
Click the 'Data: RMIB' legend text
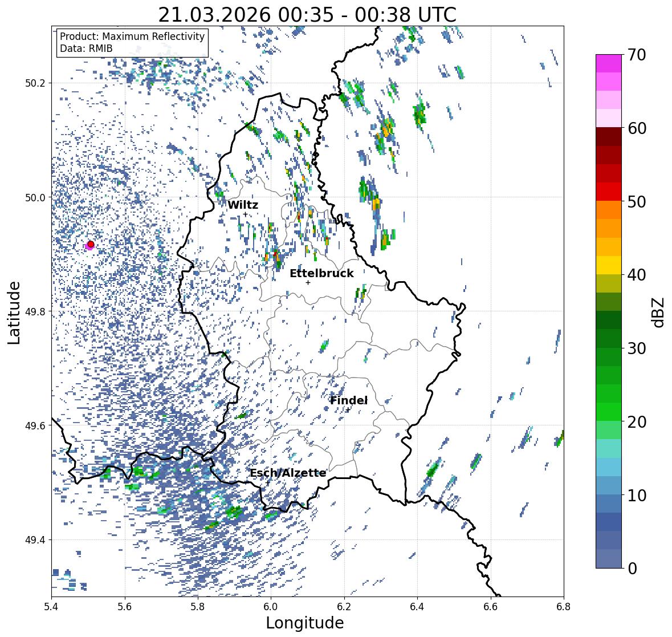pyautogui.click(x=86, y=48)
